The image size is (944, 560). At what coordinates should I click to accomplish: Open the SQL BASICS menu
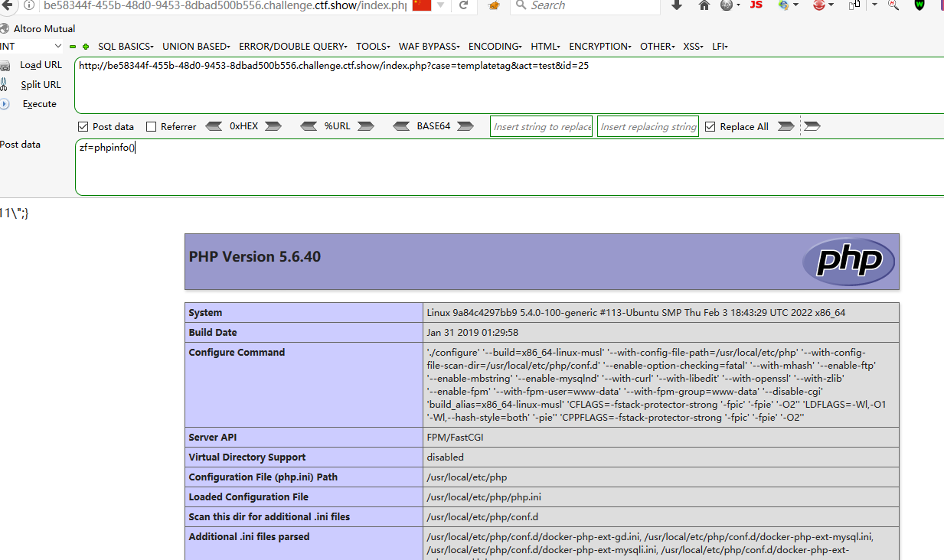point(125,46)
